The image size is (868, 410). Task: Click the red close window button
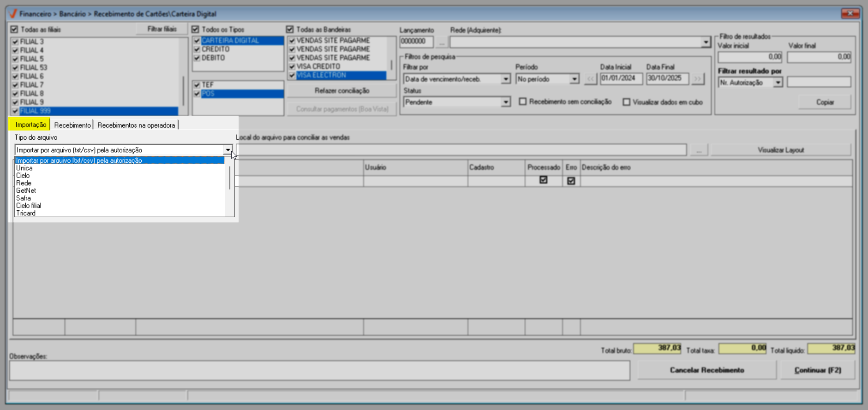(x=850, y=13)
